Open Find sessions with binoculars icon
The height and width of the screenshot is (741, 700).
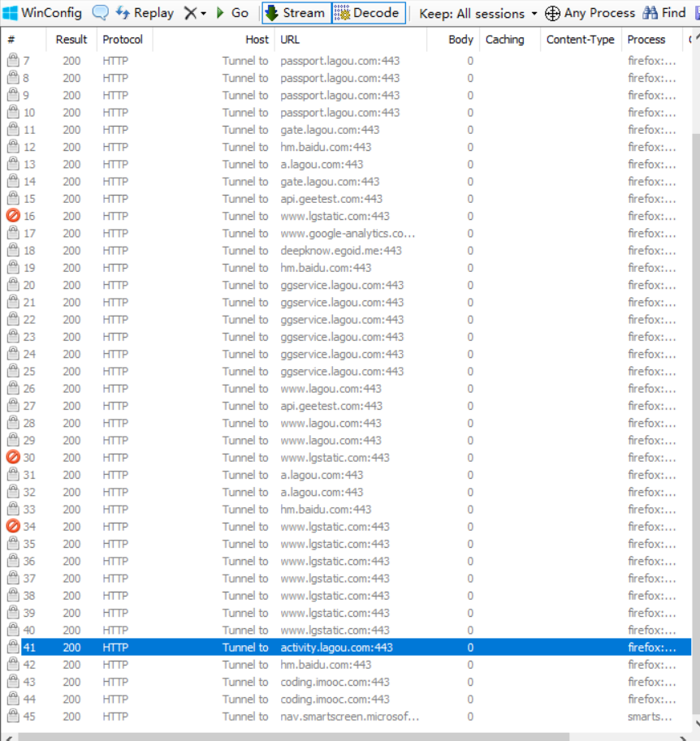tap(664, 13)
